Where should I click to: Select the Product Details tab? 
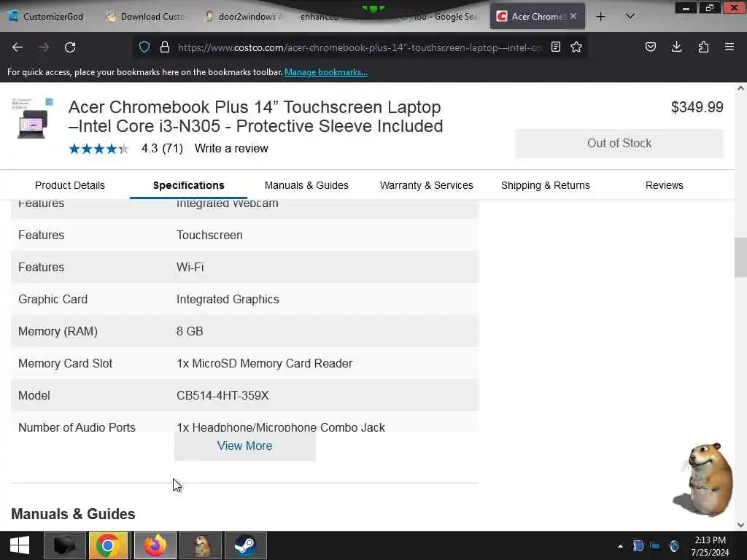tap(70, 185)
